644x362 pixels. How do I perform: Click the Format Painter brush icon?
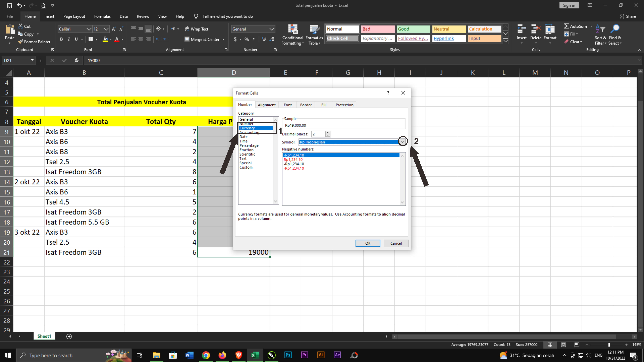coord(21,42)
